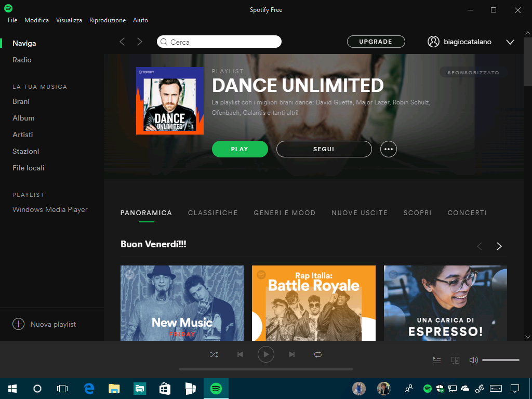
Task: Open the Una carica di Espresso card
Action: pos(445,303)
